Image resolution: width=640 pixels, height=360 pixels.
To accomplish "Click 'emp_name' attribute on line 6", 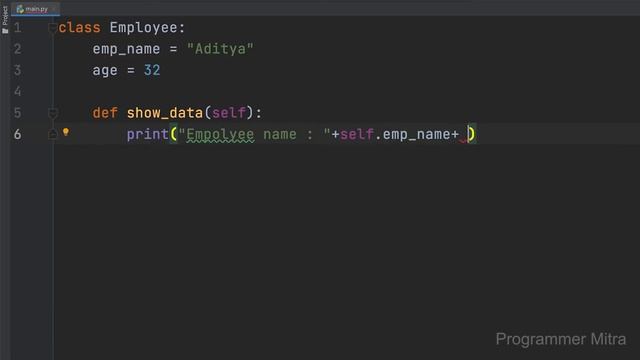I will coord(416,135).
